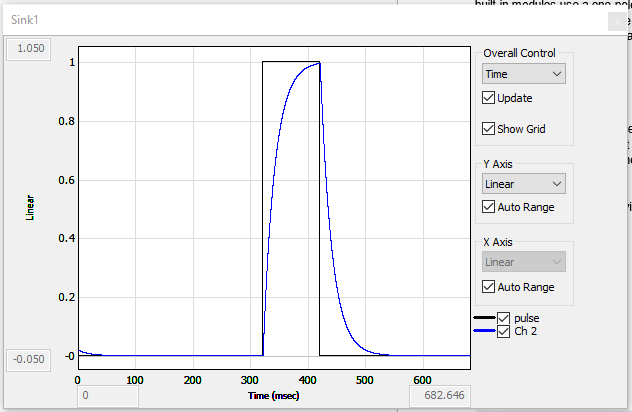
Task: Toggle X Axis Auto Range checkbox
Action: (x=489, y=286)
